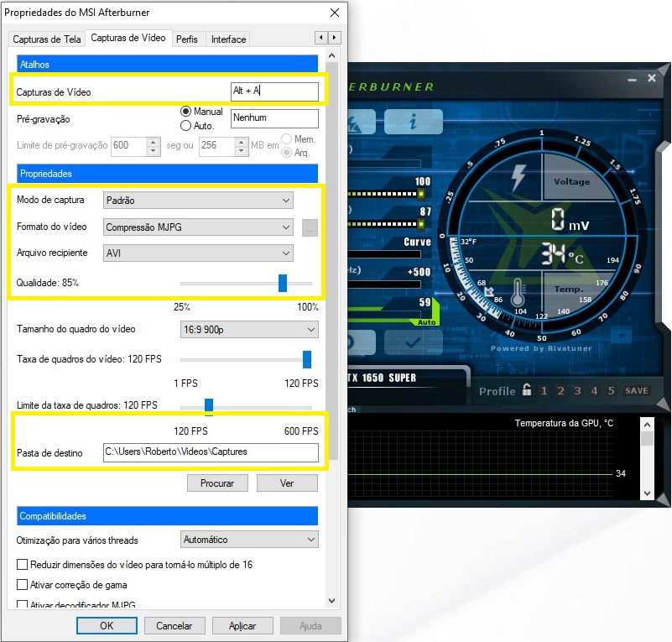Screen dimensions: 672x642
Task: Click the Afterburner reset button
Action: pos(362,342)
